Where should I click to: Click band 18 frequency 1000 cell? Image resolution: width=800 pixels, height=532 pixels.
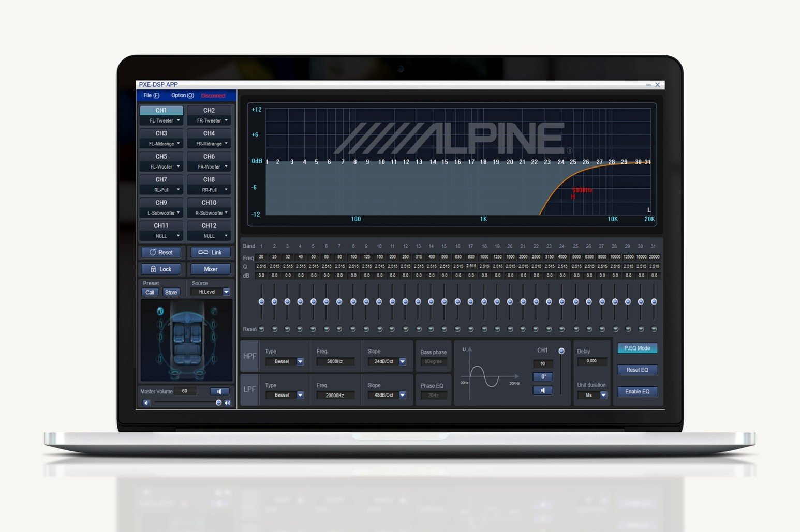[484, 256]
